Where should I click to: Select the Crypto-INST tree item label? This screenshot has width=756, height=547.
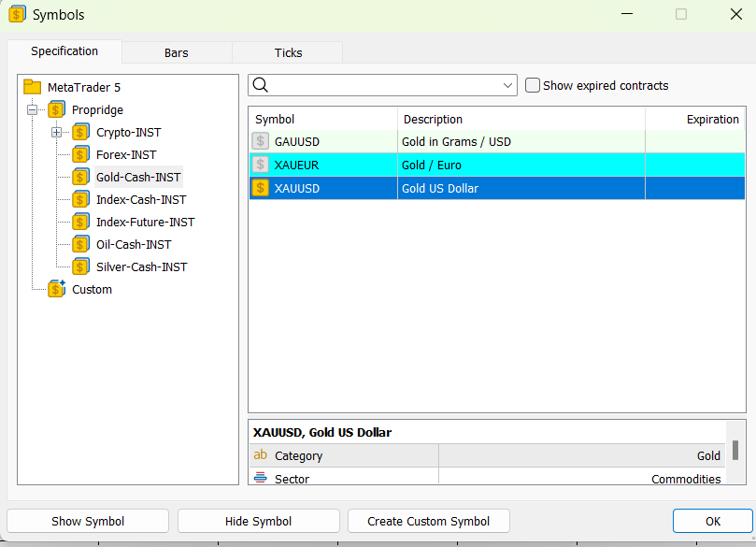pos(129,132)
